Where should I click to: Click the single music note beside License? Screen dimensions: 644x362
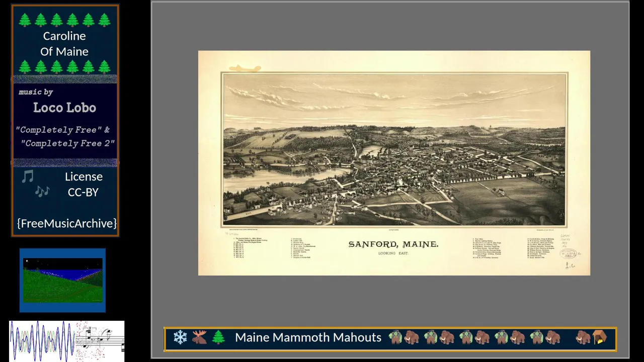28,176
